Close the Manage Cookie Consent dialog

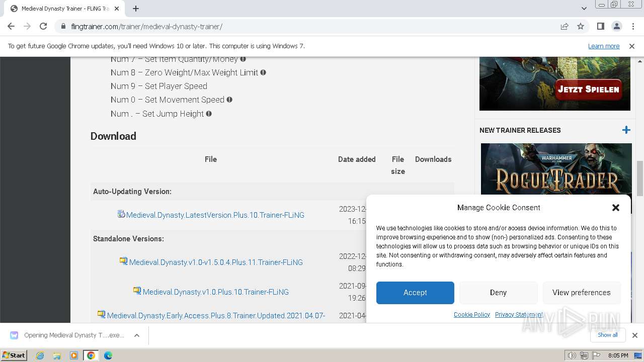pos(615,208)
